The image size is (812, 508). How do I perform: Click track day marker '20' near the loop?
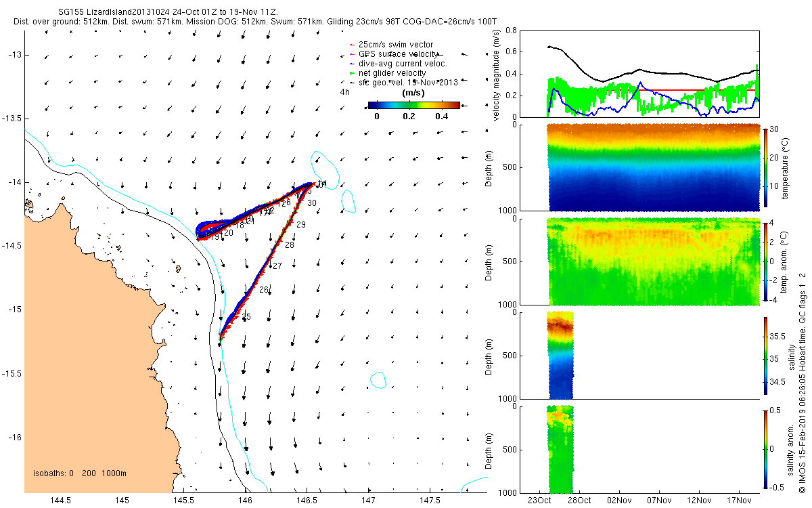tap(229, 233)
